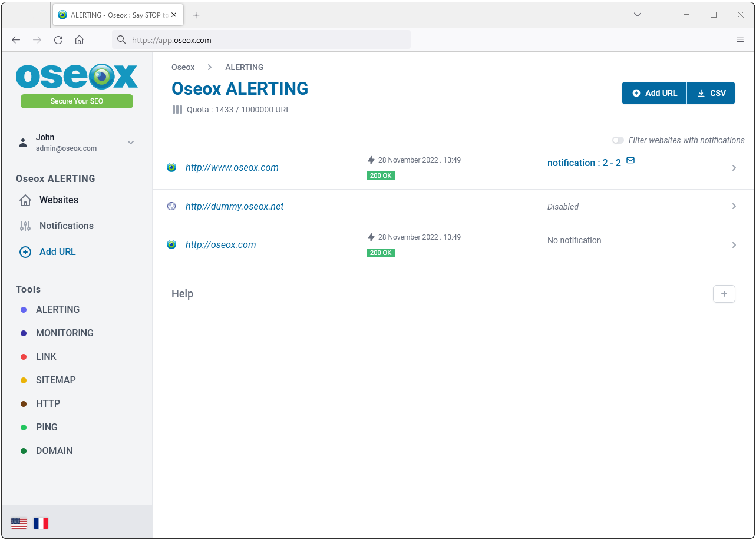
Task: Click favicon of http://www.oseox.com row
Action: click(171, 167)
